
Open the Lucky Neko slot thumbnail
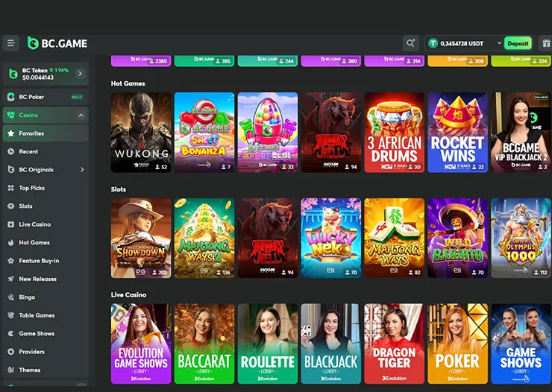point(331,238)
